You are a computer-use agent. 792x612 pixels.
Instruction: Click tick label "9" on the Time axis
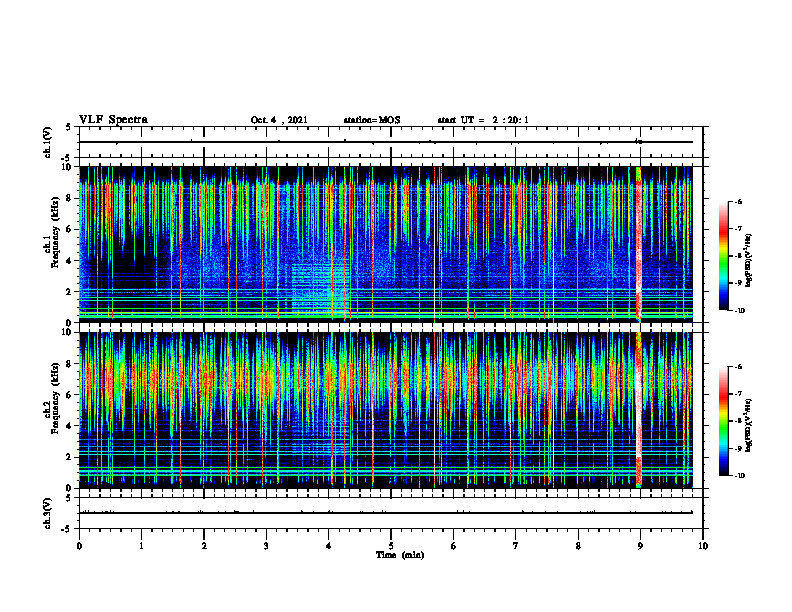coord(640,546)
